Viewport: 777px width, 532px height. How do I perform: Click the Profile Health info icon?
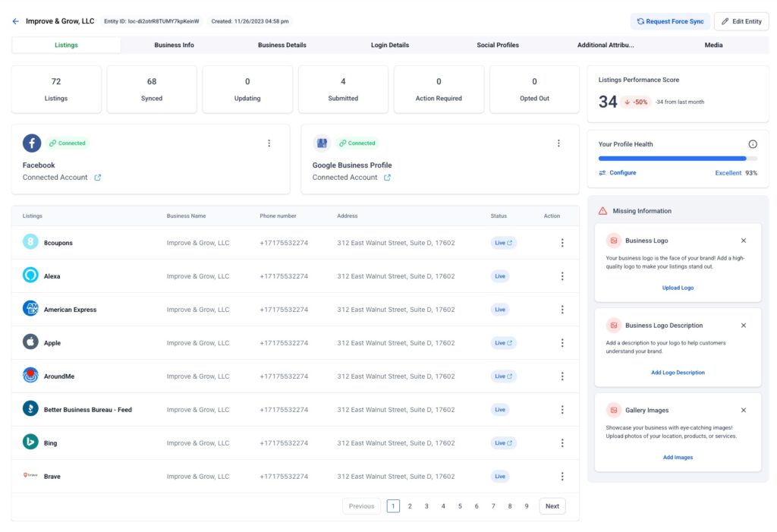point(753,144)
